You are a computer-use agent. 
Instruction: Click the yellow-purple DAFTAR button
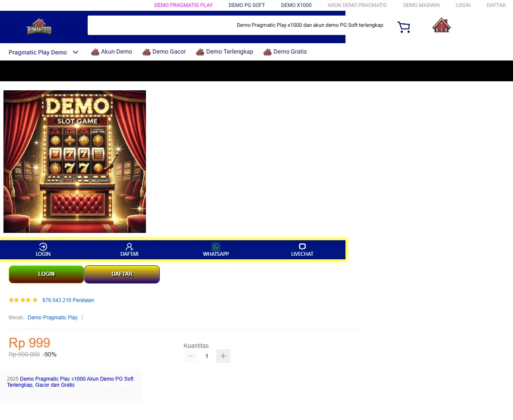click(122, 274)
